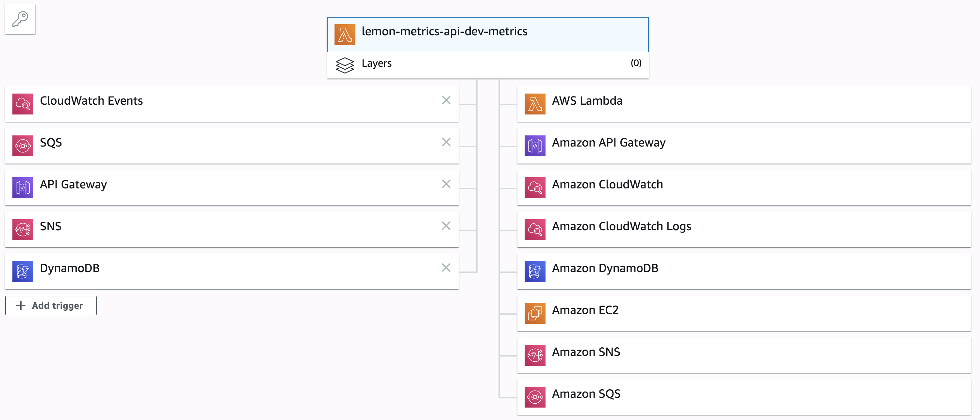The height and width of the screenshot is (420, 980).
Task: Click the Layers stack icon
Action: point(345,65)
